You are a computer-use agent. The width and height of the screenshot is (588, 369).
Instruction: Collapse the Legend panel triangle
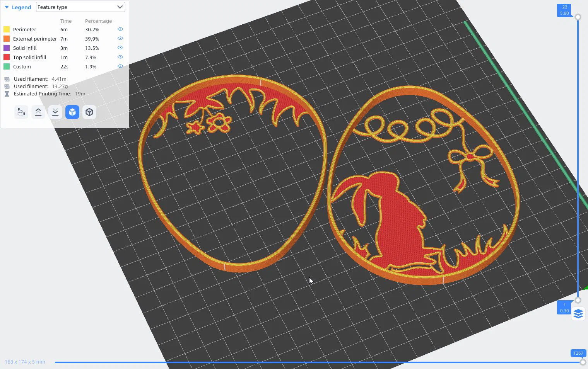(7, 7)
